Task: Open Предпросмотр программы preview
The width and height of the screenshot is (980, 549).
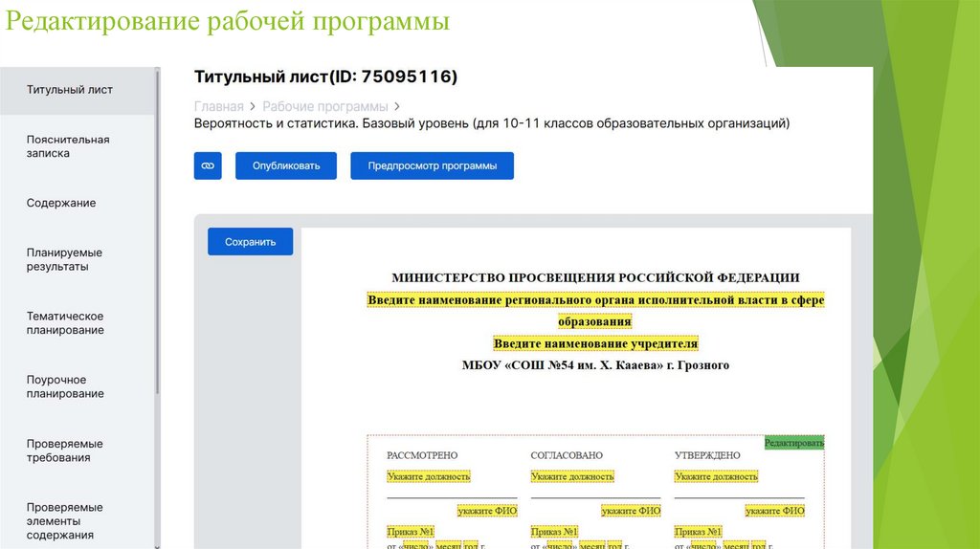Action: click(432, 165)
